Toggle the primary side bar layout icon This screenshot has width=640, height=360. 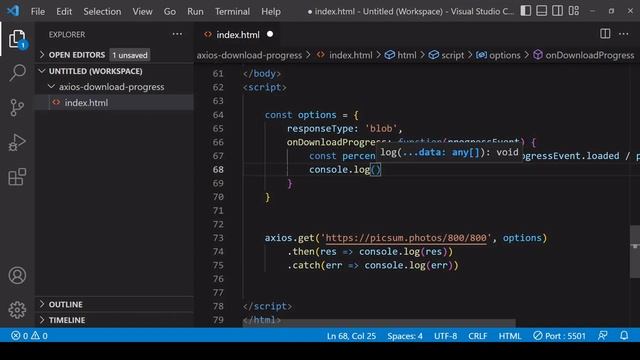point(526,11)
